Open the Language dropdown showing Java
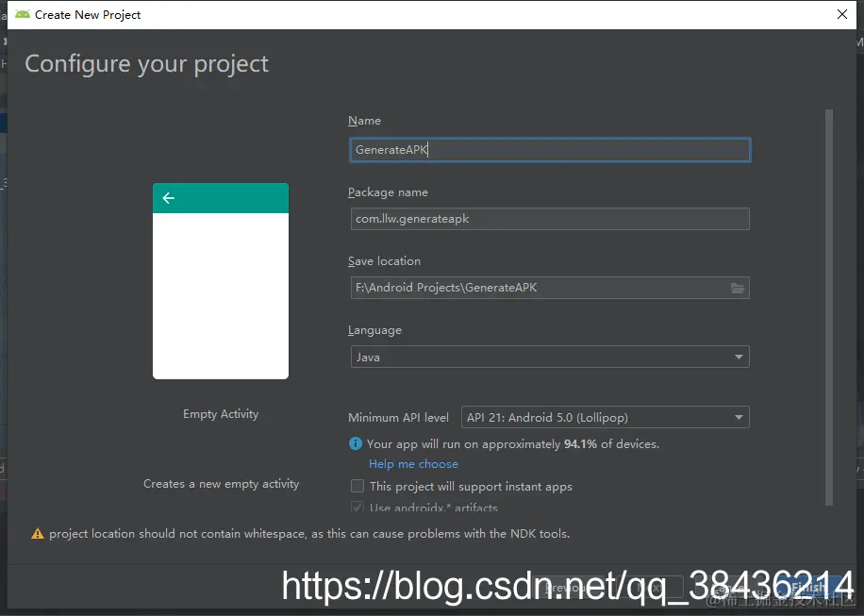The height and width of the screenshot is (616, 864). [550, 357]
